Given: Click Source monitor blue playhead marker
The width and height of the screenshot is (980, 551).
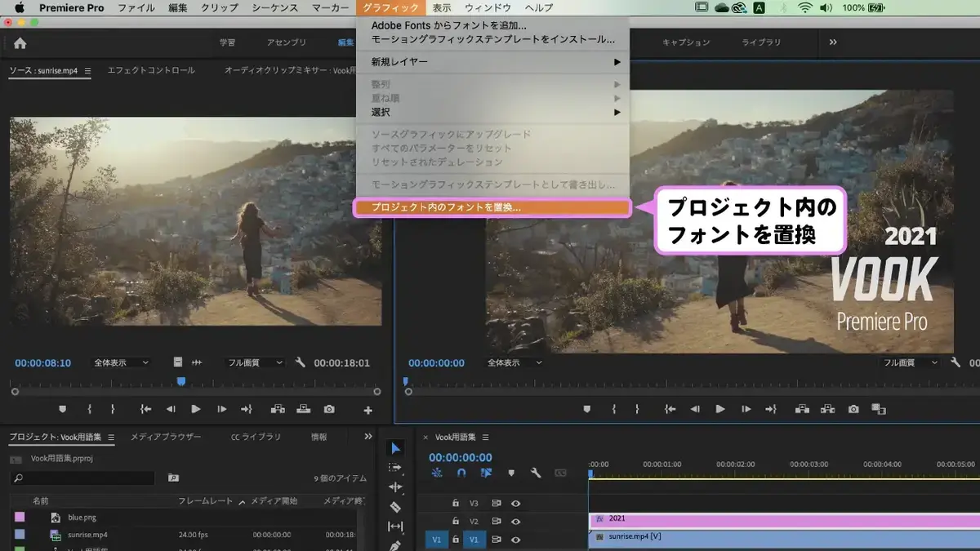Looking at the screenshot, I should coord(180,381).
